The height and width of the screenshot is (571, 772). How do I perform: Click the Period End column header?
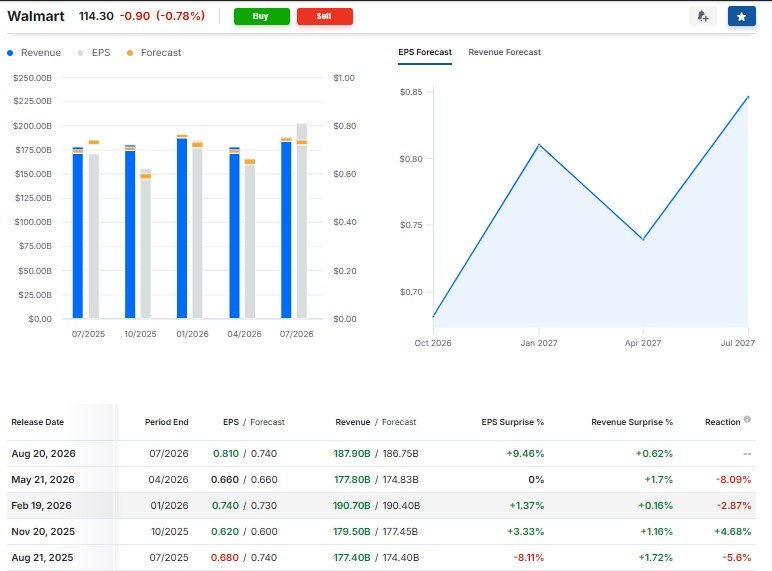pos(166,422)
